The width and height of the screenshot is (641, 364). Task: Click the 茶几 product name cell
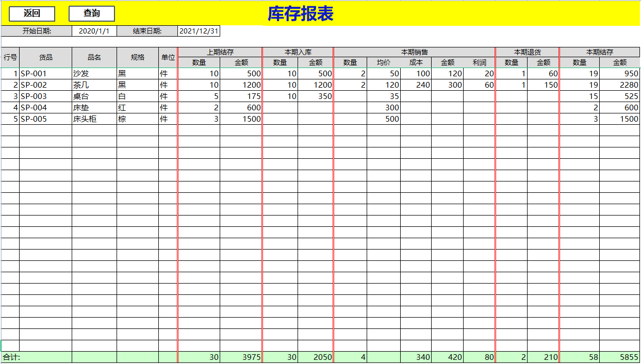[94, 85]
